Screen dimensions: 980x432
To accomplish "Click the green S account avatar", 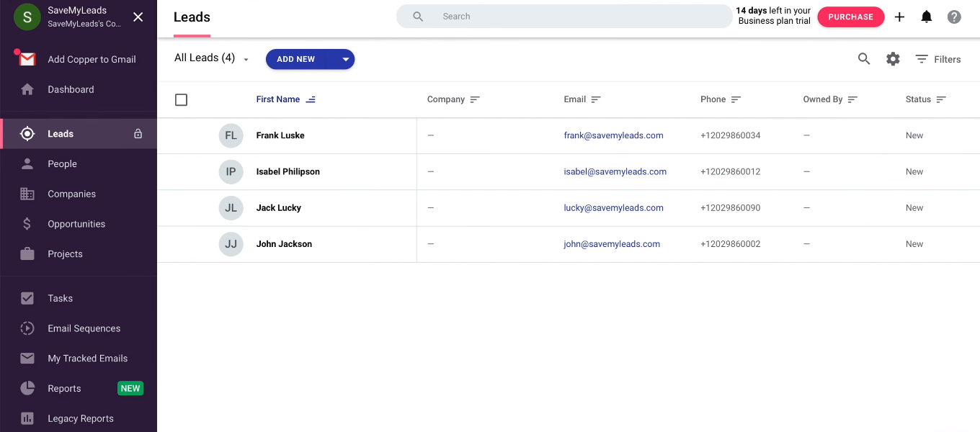I will point(27,17).
